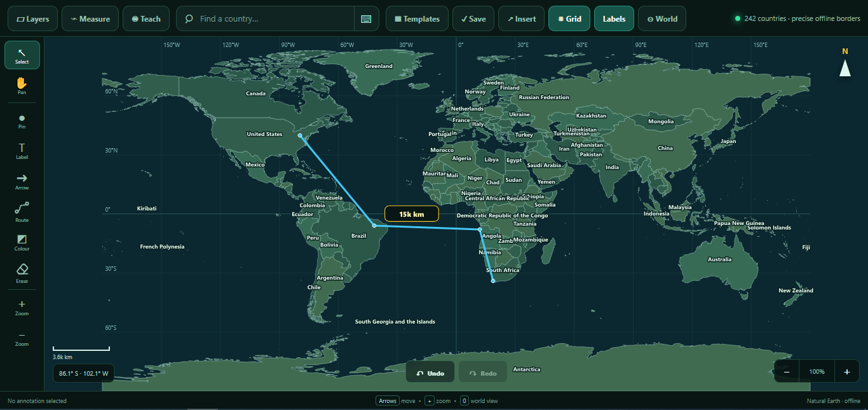Open the Teach mode menu
This screenshot has height=410, width=868.
[146, 19]
